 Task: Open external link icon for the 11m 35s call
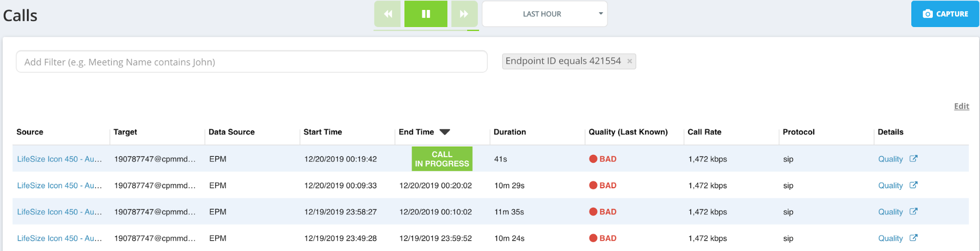coord(913,211)
